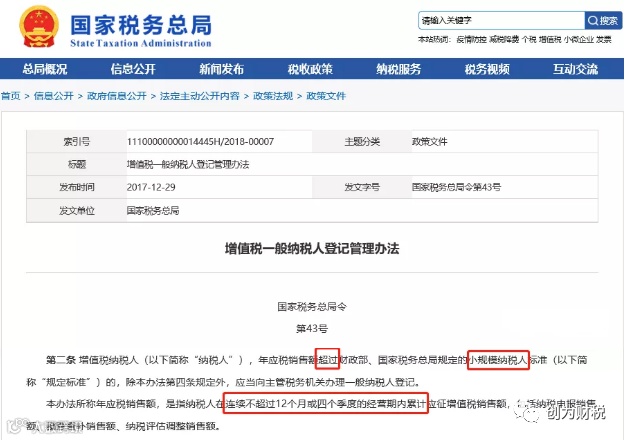Go to 政府信息公开 in the breadcrumb

pyautogui.click(x=117, y=96)
